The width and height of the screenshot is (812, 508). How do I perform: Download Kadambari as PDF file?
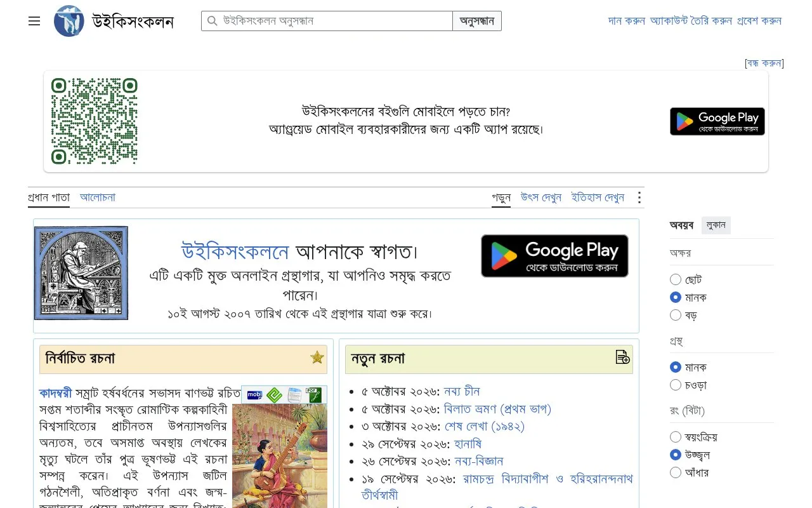point(315,395)
